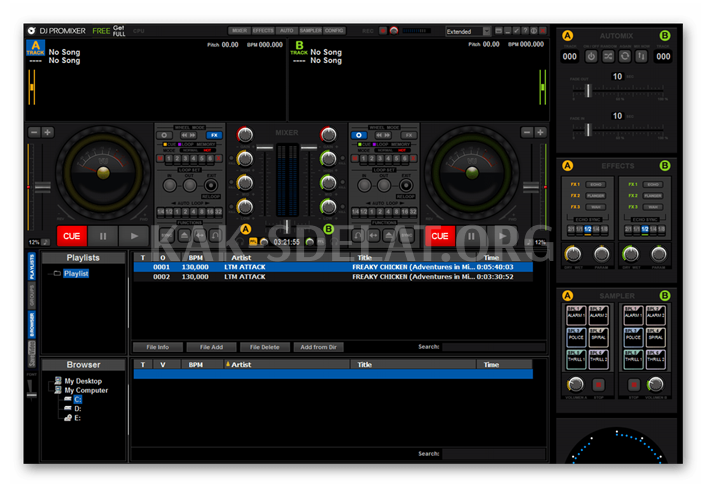Viewport: 706px width, 487px height.
Task: Click Get FULL version link
Action: (x=119, y=31)
